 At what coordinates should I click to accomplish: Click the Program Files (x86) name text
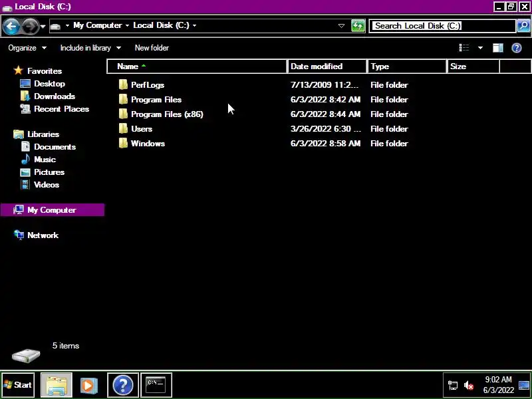click(x=167, y=114)
